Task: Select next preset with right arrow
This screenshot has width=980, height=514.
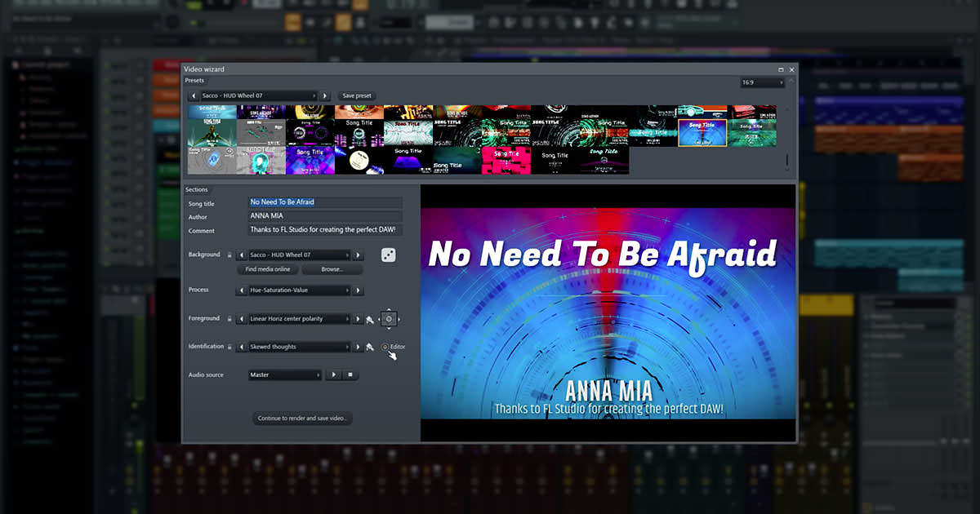Action: (x=325, y=95)
